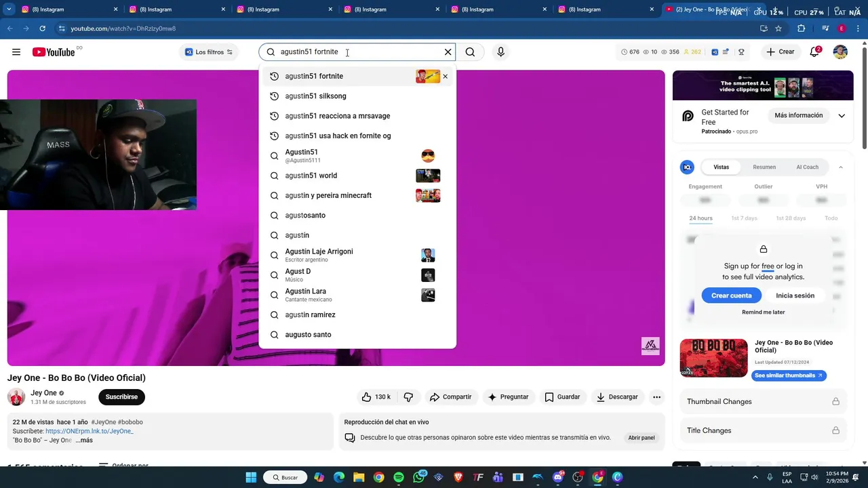Image resolution: width=868 pixels, height=488 pixels.
Task: Open Spotify from the taskbar
Action: tap(399, 477)
